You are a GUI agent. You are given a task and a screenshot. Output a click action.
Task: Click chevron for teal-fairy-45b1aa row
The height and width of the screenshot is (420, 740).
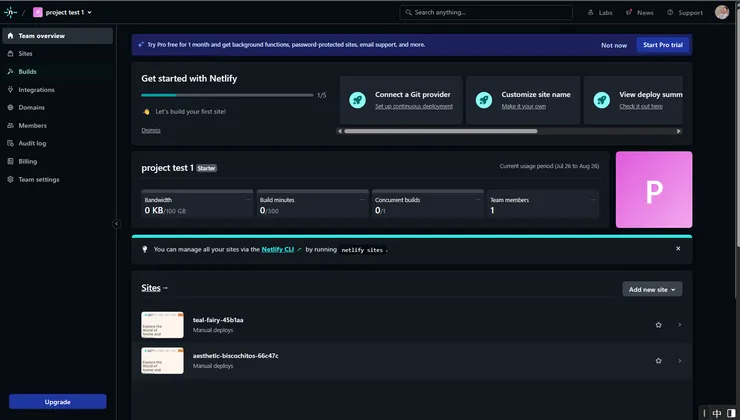(680, 325)
